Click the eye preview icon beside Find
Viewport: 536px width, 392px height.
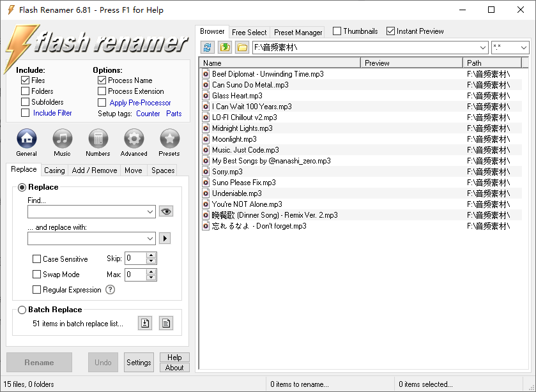click(166, 211)
